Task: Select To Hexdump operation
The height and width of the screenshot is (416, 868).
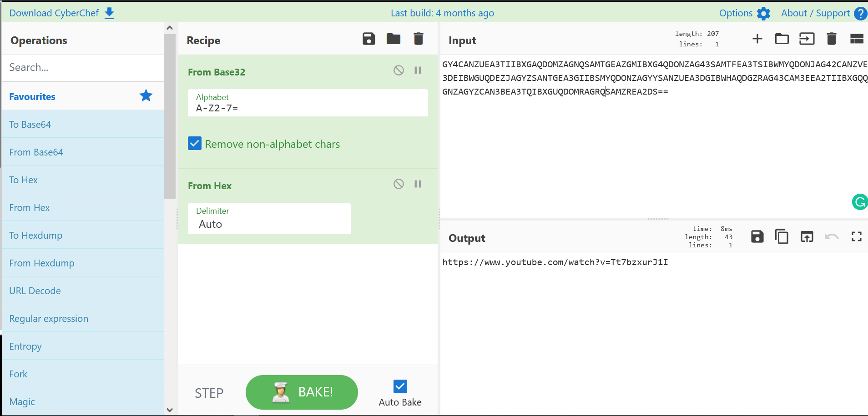Action: [x=83, y=235]
